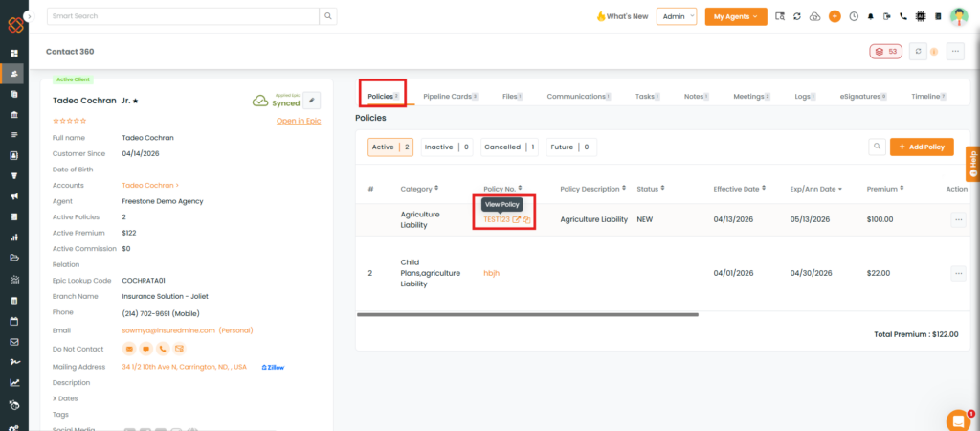Open the cloud upload icon in header
The image size is (980, 431).
click(814, 16)
